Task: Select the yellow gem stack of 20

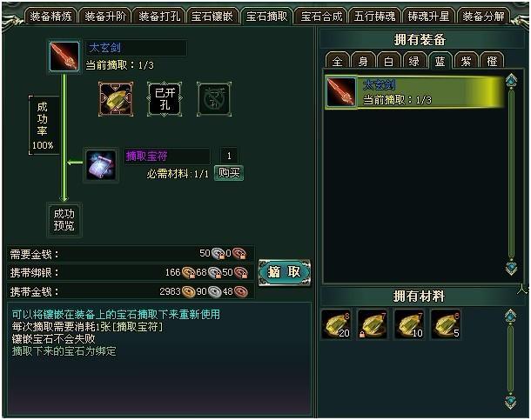Action: 336,324
